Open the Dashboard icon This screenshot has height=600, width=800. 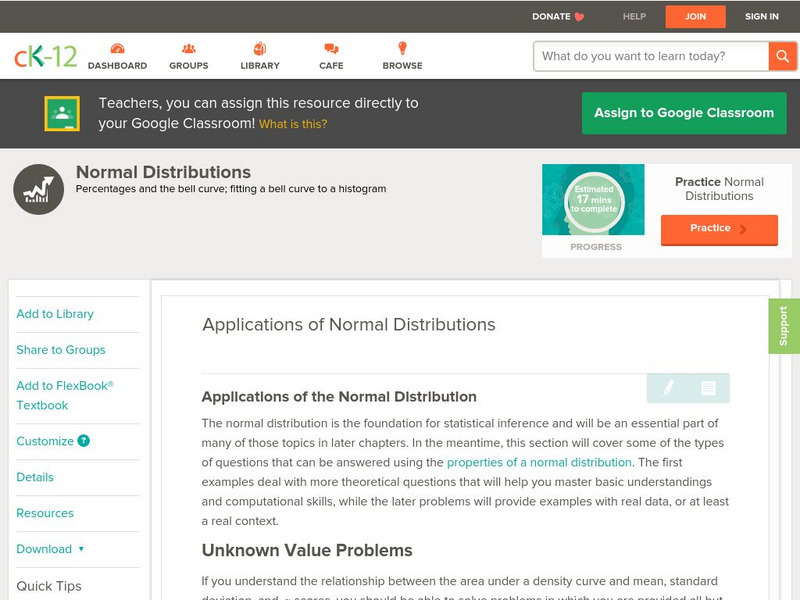click(117, 49)
